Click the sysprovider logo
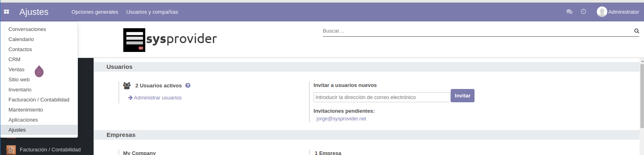Image resolution: width=644 pixels, height=155 pixels. pos(170,39)
